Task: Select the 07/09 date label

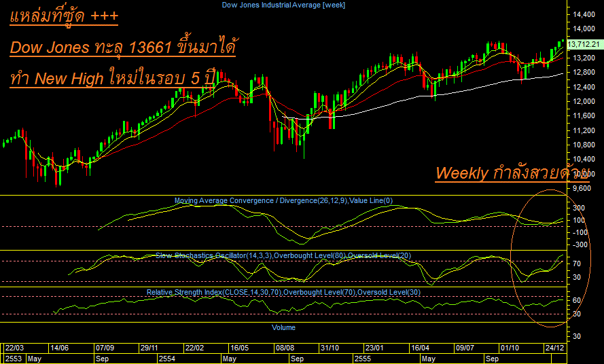Action: 105,348
